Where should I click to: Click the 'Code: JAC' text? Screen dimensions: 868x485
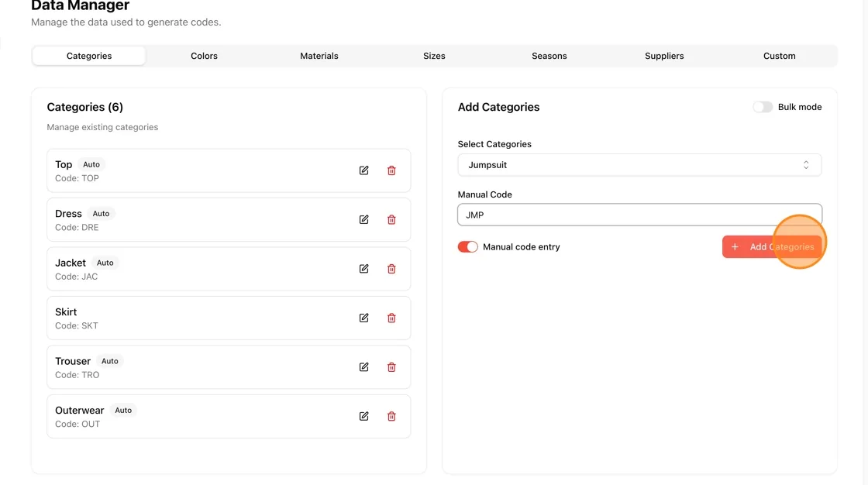coord(77,277)
